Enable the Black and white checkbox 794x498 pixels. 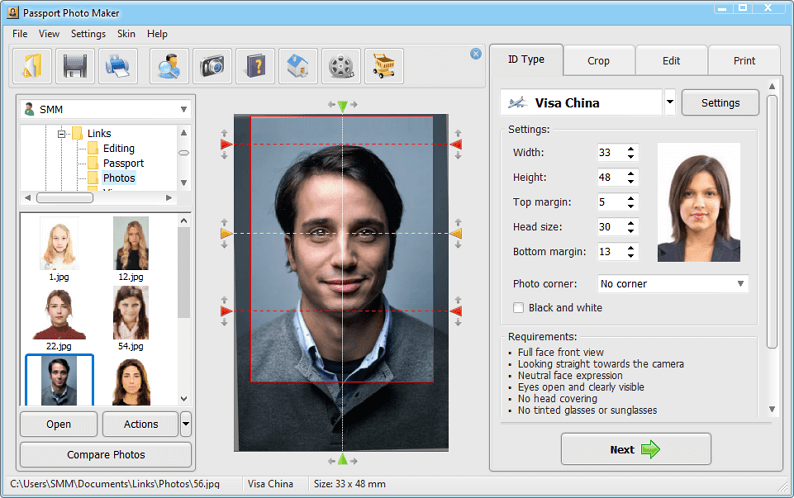tap(518, 308)
